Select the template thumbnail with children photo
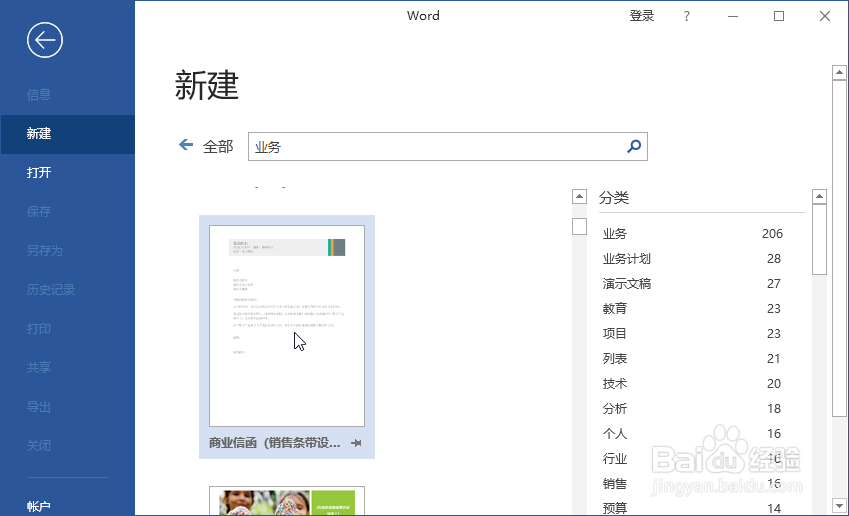The height and width of the screenshot is (516, 849). point(287,501)
